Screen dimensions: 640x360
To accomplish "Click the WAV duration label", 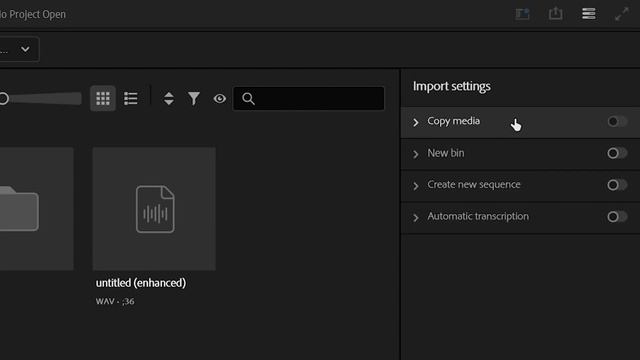I will tap(115, 301).
